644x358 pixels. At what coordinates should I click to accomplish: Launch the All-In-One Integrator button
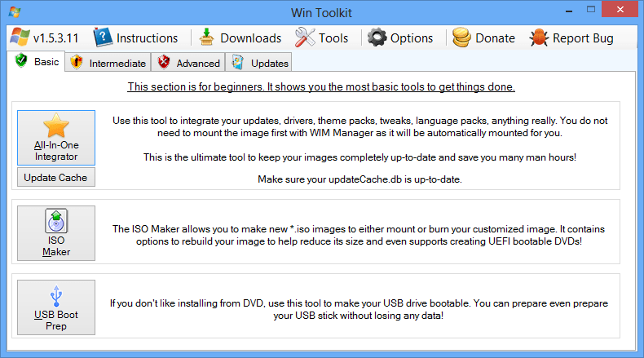56,138
